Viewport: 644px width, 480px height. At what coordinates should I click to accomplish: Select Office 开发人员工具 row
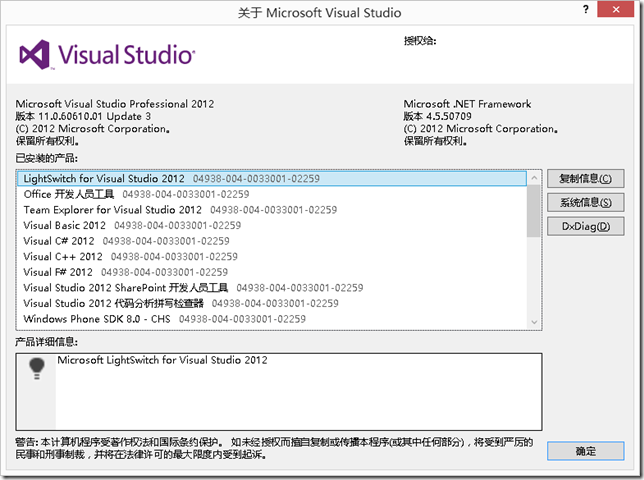coord(272,194)
